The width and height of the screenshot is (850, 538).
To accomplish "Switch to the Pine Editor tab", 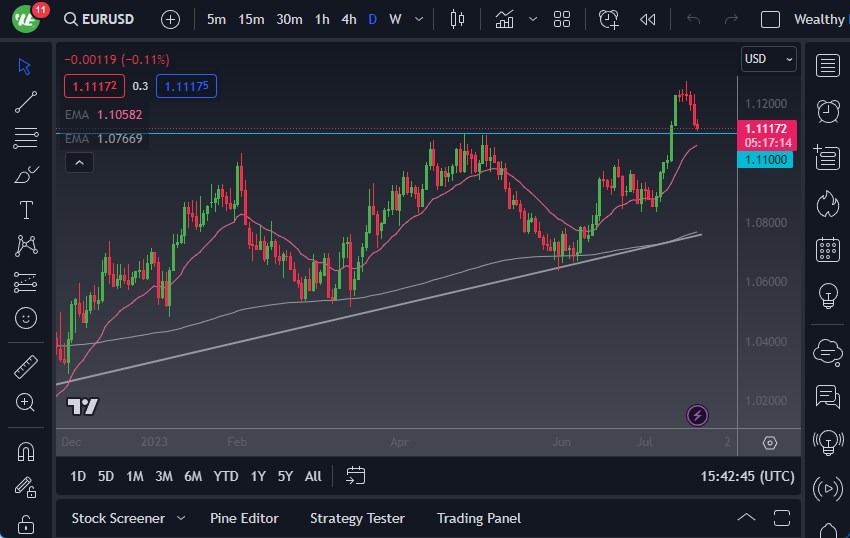I will [x=244, y=518].
